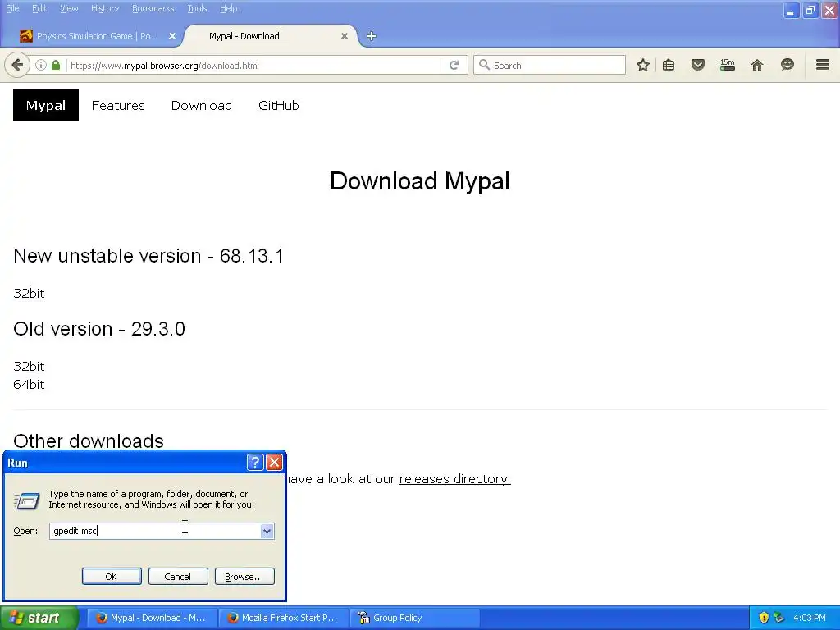Open the Bookmarks menu
This screenshot has height=630, width=840.
(x=153, y=8)
